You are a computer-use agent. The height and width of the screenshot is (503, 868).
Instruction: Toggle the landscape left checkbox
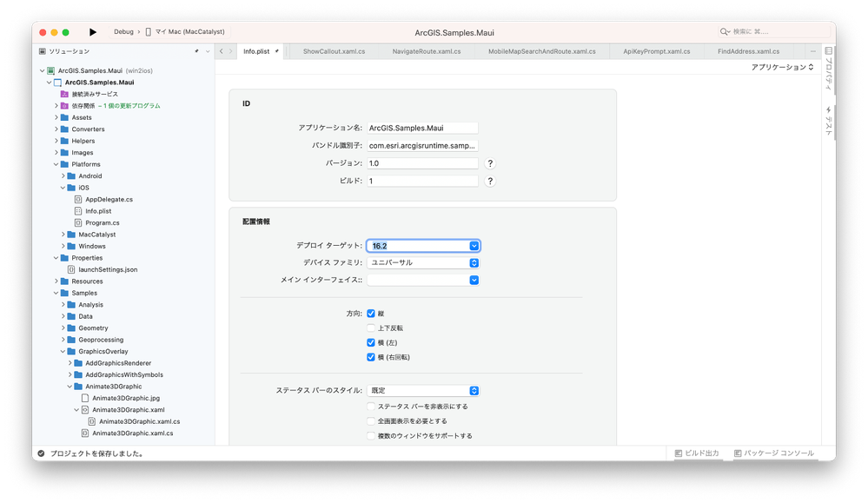coord(371,342)
